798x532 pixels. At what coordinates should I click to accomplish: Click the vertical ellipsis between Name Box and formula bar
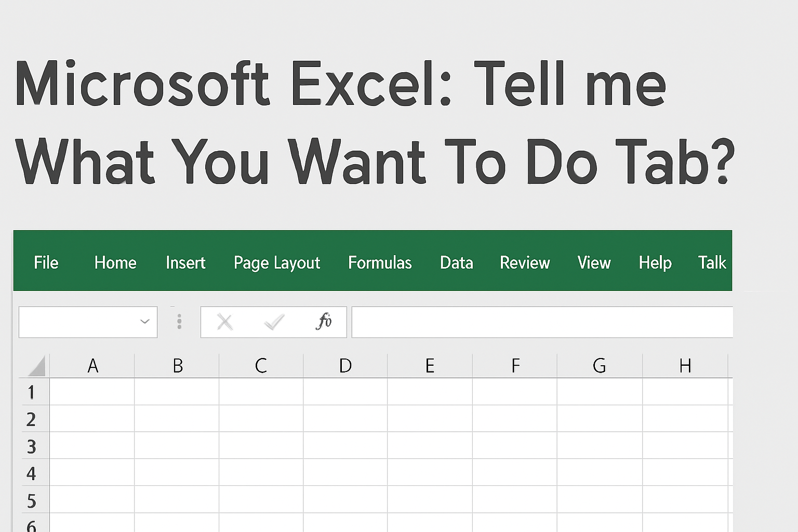click(179, 322)
